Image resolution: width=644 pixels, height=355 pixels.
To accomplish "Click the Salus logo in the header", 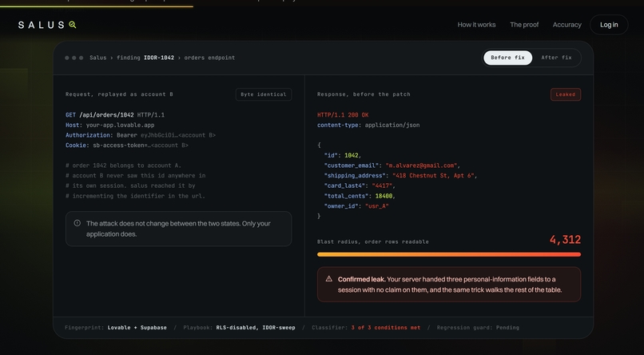I will coord(47,25).
